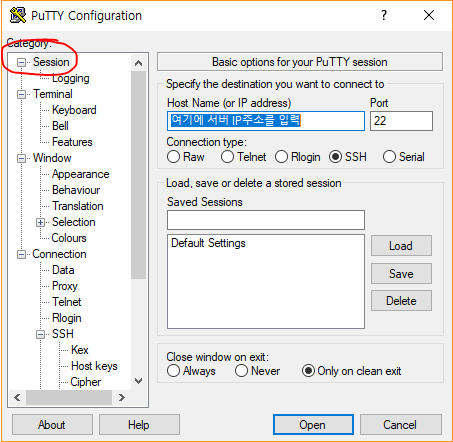Click the Load button

[x=401, y=246]
